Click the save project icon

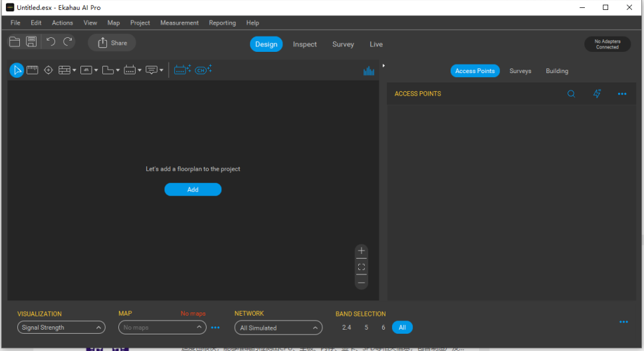point(31,42)
